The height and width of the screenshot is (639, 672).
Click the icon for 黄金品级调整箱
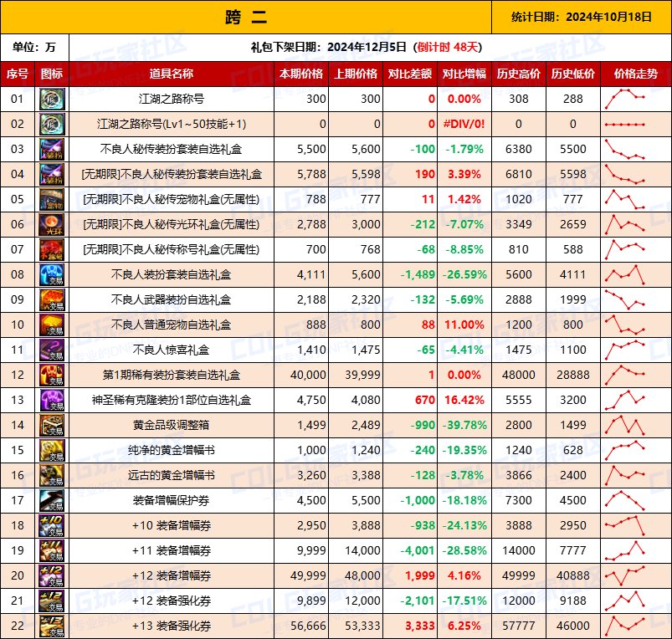[52, 425]
